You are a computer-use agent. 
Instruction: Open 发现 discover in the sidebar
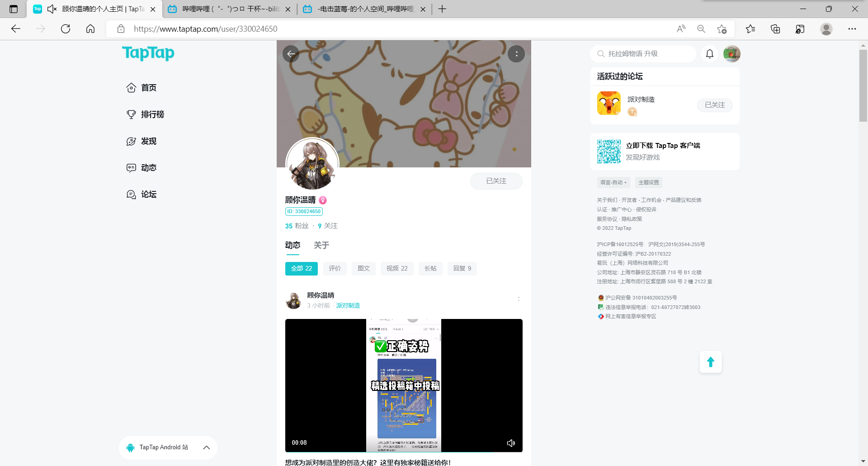pyautogui.click(x=142, y=141)
